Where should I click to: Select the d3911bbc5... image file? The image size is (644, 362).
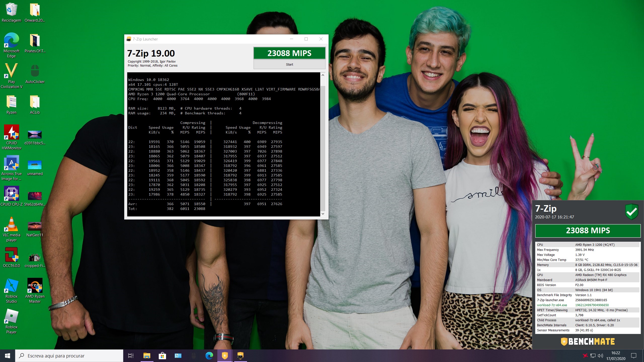coord(35,138)
